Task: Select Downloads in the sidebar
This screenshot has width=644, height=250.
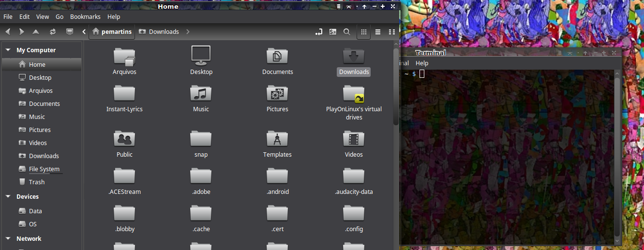Action: point(42,156)
